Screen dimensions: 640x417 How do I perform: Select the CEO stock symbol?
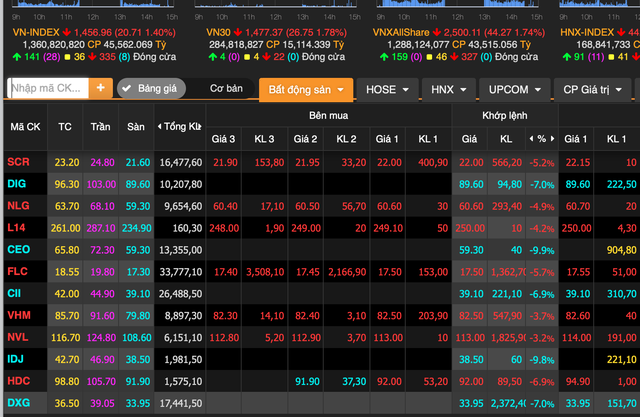coord(18,249)
